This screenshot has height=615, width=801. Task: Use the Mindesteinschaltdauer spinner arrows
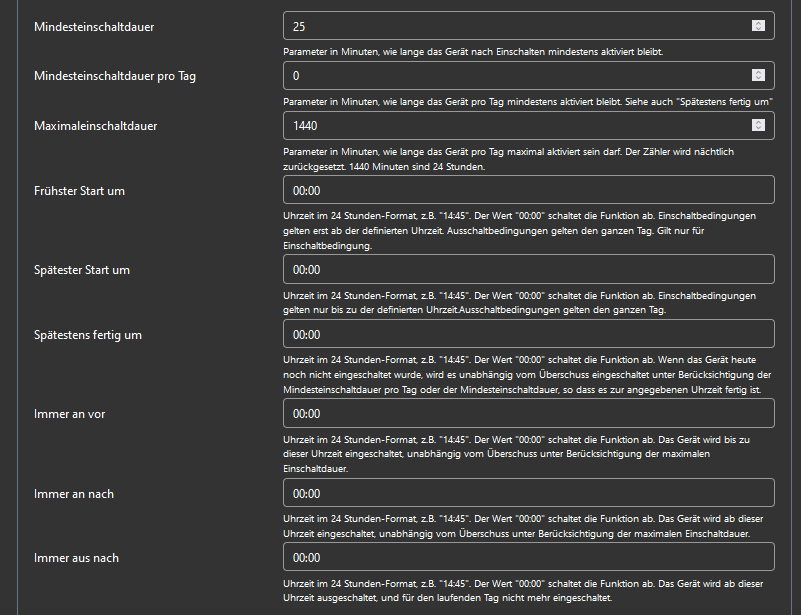pos(758,26)
